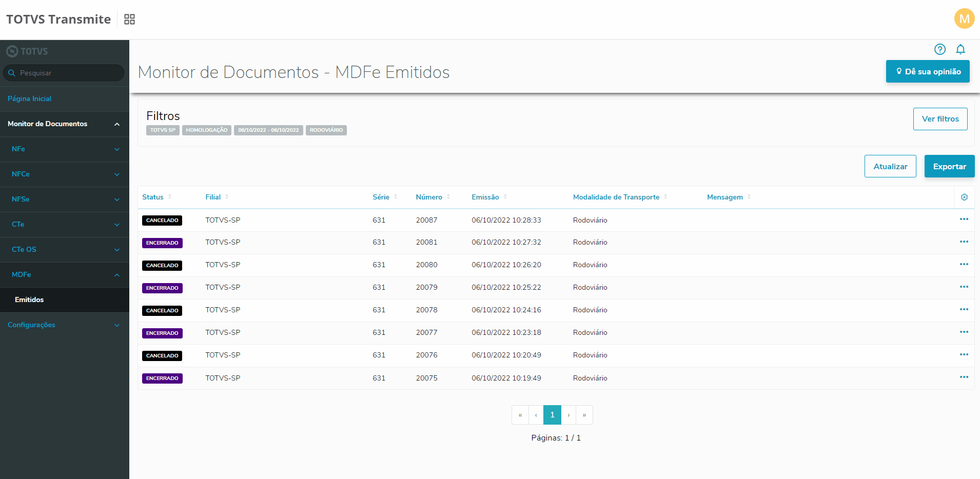Click Dê sua opinião feedback button
Image resolution: width=980 pixels, height=479 pixels.
coord(928,71)
